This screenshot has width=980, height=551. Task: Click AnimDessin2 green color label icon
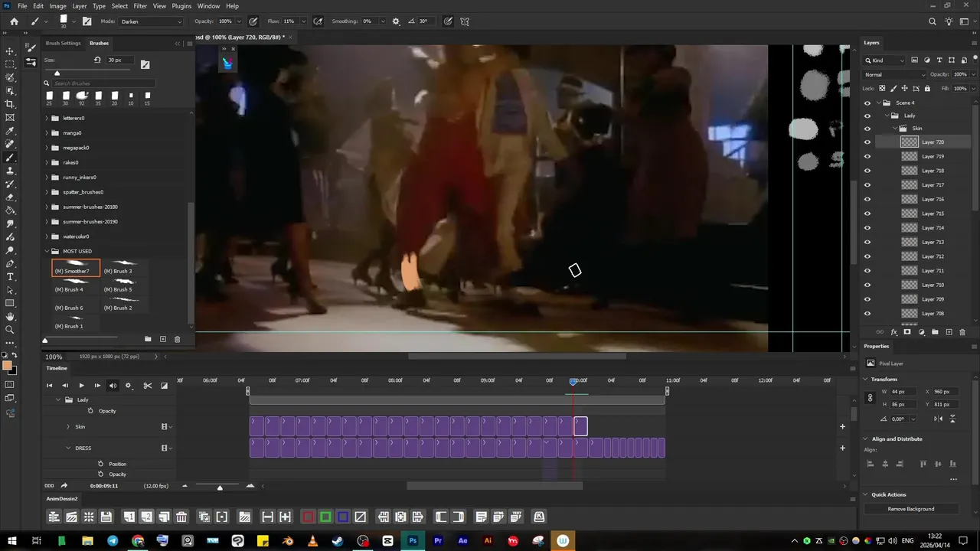click(325, 517)
